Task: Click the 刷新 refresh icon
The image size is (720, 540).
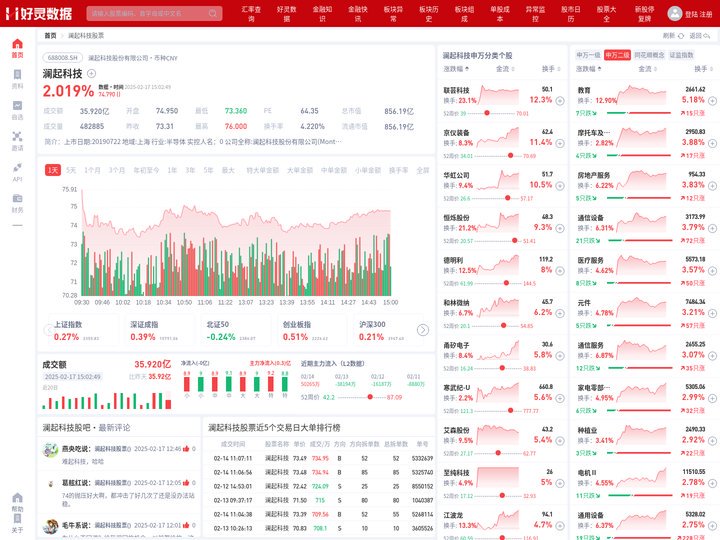Action: coord(681,35)
